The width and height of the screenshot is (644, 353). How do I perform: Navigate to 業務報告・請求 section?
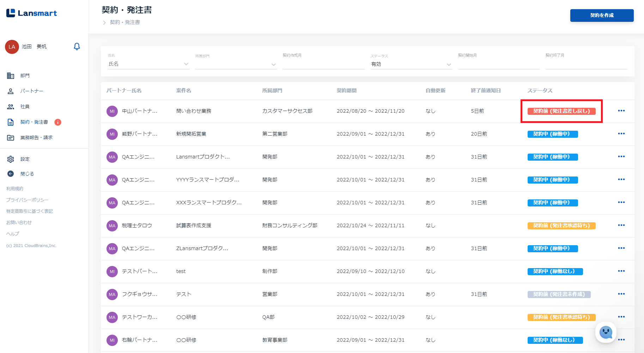click(x=36, y=138)
